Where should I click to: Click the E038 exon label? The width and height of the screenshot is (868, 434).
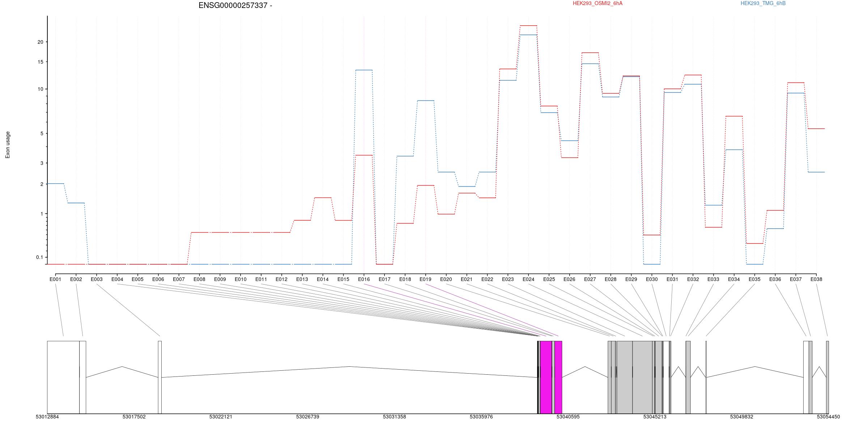tap(816, 279)
